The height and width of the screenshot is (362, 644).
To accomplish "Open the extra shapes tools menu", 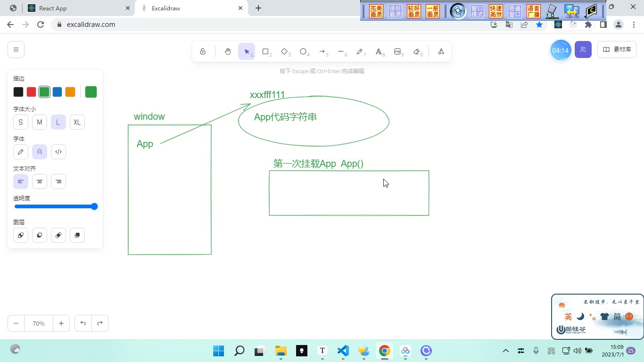I will coord(441,51).
